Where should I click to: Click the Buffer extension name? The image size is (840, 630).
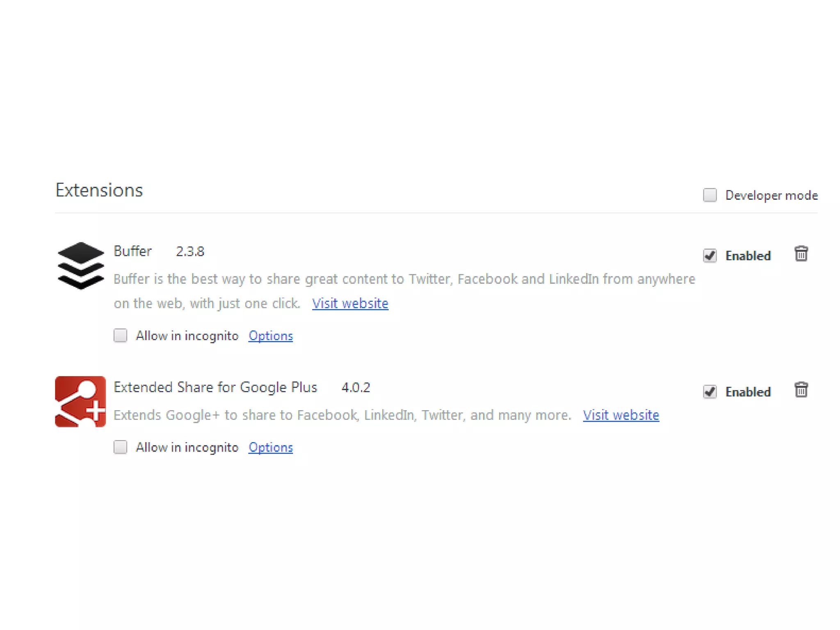132,251
